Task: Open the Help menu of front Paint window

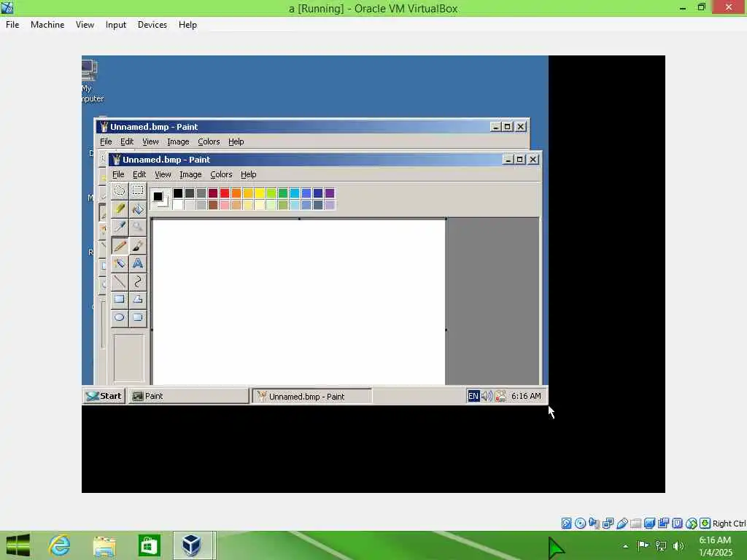Action: (x=248, y=174)
